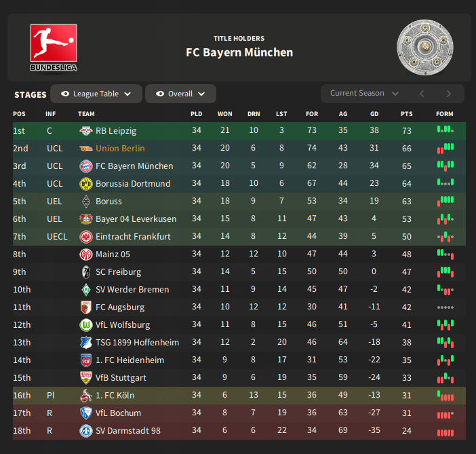476x454 pixels.
Task: Open FC Bayern München title holders link
Action: (x=239, y=52)
